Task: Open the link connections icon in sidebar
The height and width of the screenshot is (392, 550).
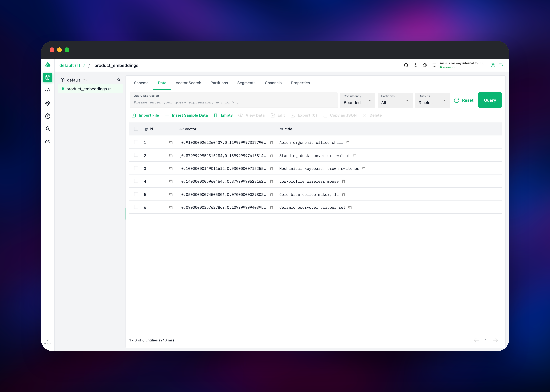Action: (48, 142)
